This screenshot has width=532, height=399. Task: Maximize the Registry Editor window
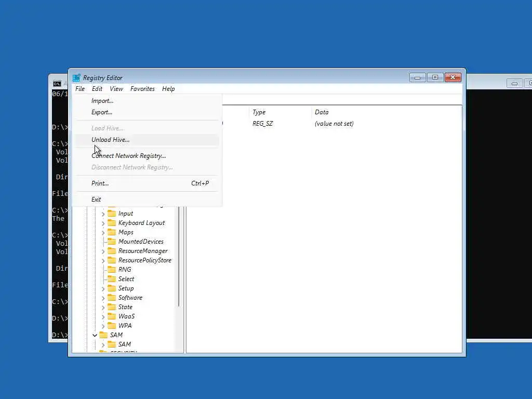[435, 78]
